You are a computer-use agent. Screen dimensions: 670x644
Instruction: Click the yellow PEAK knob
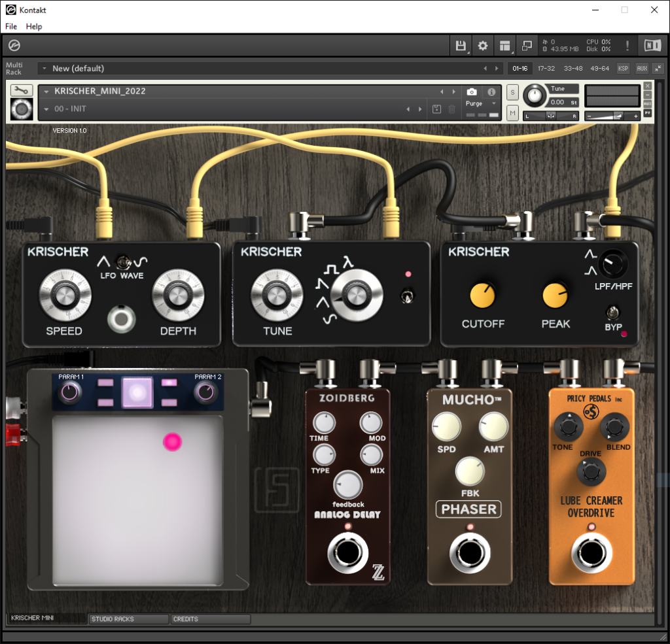555,295
